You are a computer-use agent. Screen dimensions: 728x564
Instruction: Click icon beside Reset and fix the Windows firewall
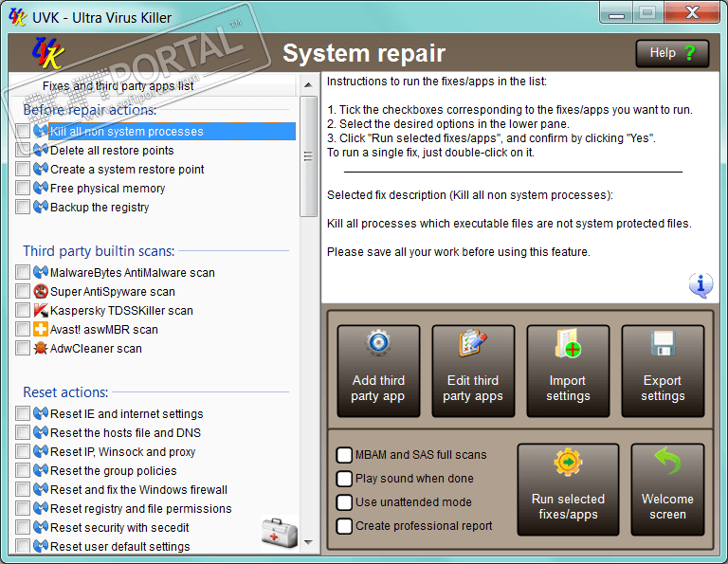(x=41, y=490)
